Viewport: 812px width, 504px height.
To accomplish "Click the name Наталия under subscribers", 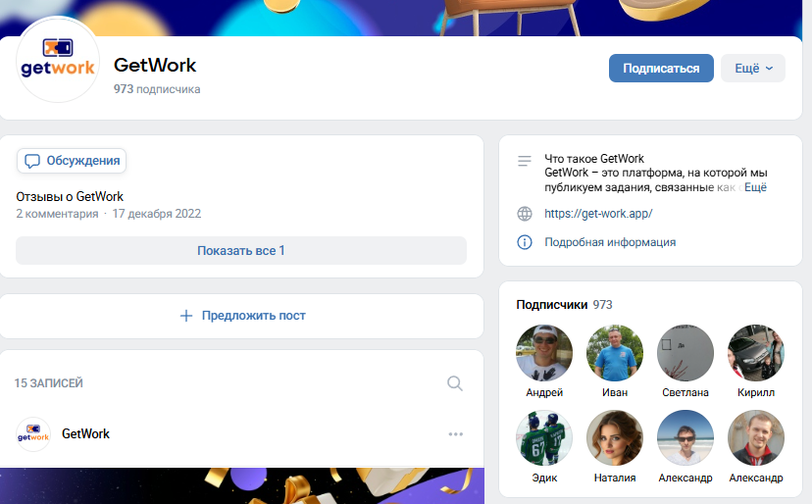I will [615, 479].
